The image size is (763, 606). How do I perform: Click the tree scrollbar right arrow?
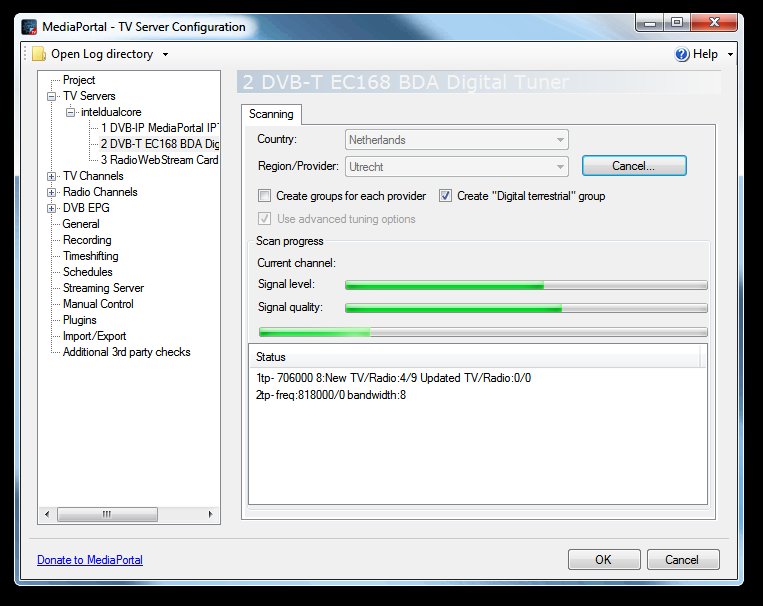click(x=210, y=514)
